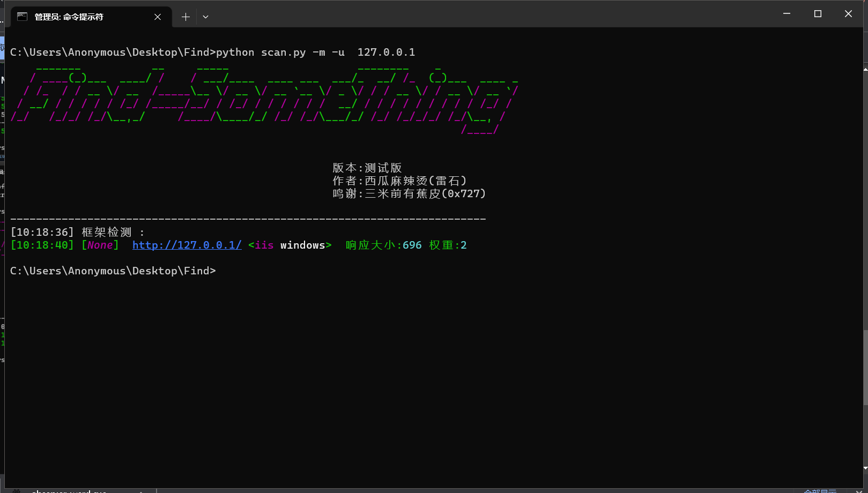
Task: Maximize the terminal window
Action: [818, 13]
